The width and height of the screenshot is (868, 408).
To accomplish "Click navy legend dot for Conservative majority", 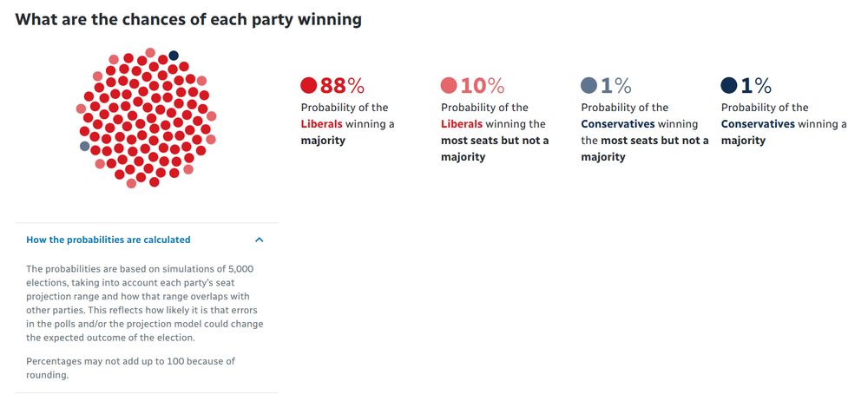I will coord(729,85).
